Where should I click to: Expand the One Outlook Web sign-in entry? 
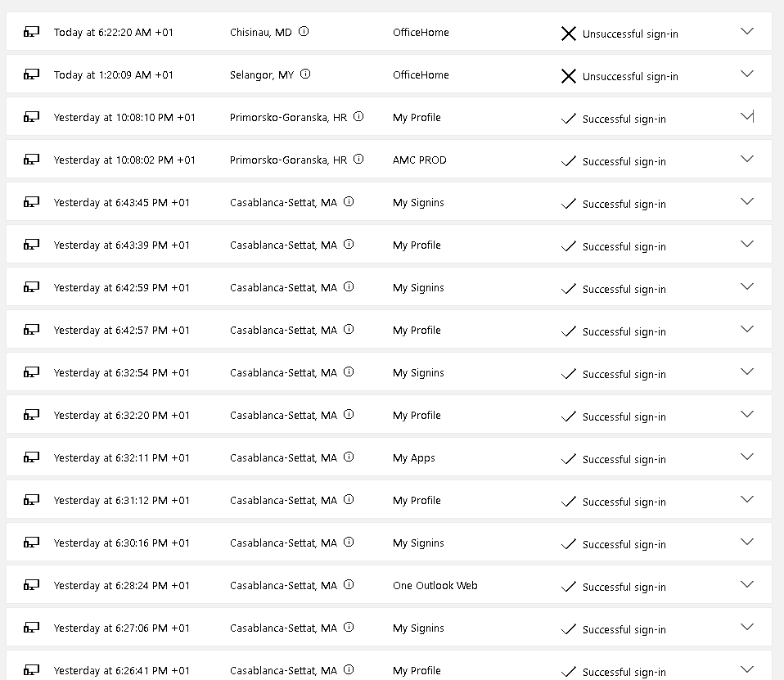click(x=746, y=583)
